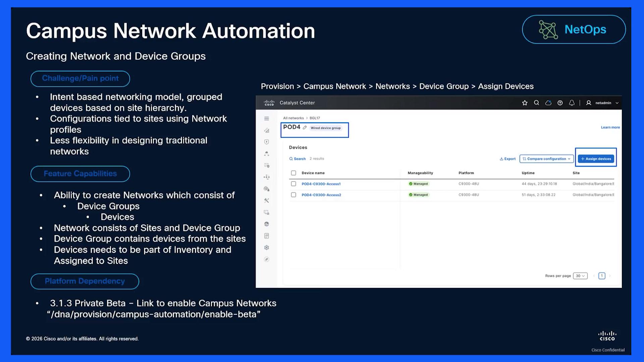Viewport: 644px width, 362px height.
Task: Click the cloud status icon
Action: click(548, 103)
